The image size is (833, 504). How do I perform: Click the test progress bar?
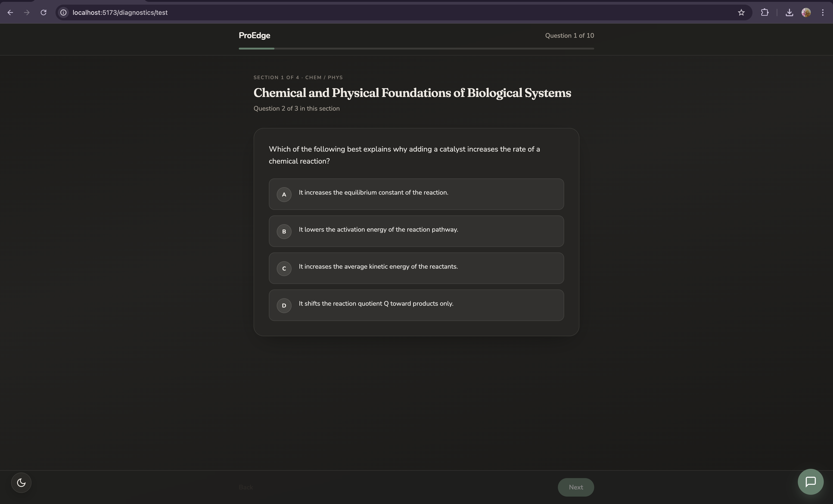pyautogui.click(x=416, y=49)
